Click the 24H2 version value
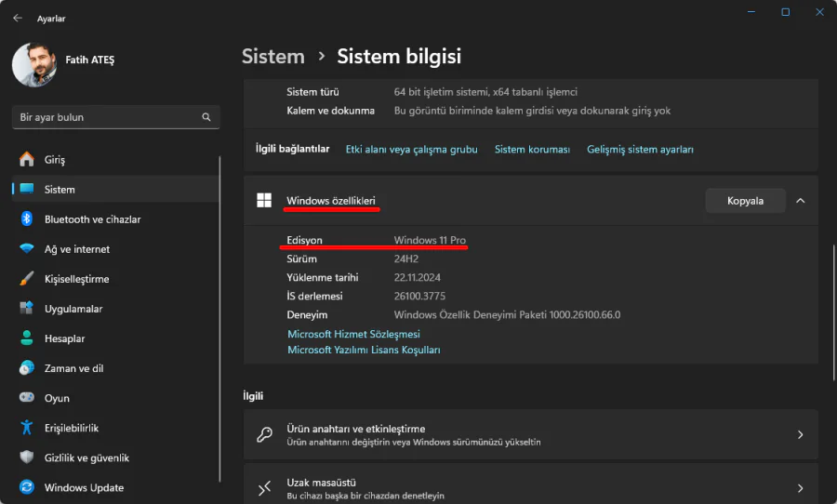This screenshot has height=504, width=837. click(x=406, y=259)
